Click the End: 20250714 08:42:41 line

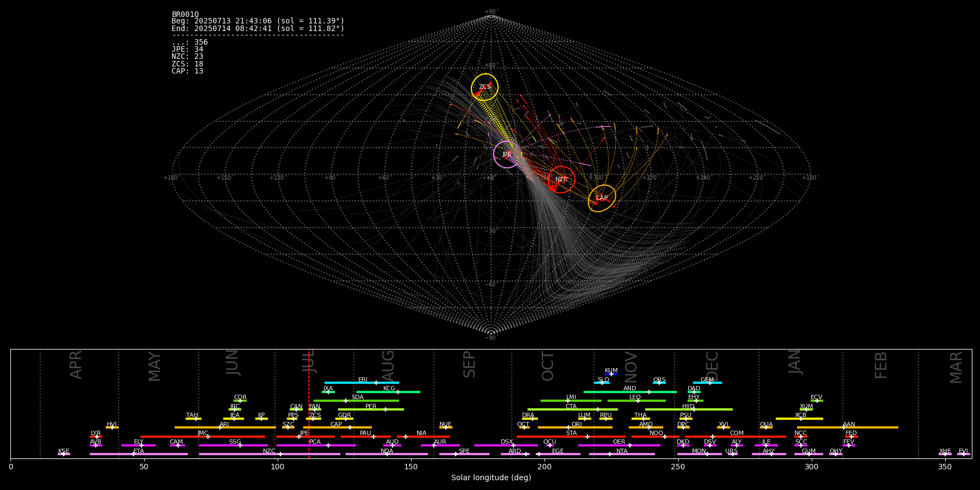258,28
